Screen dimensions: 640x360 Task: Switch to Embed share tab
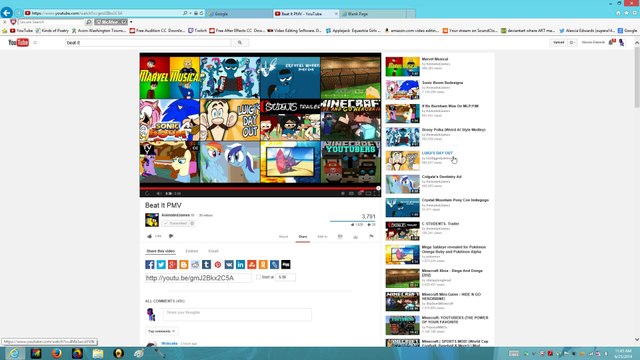(x=191, y=251)
